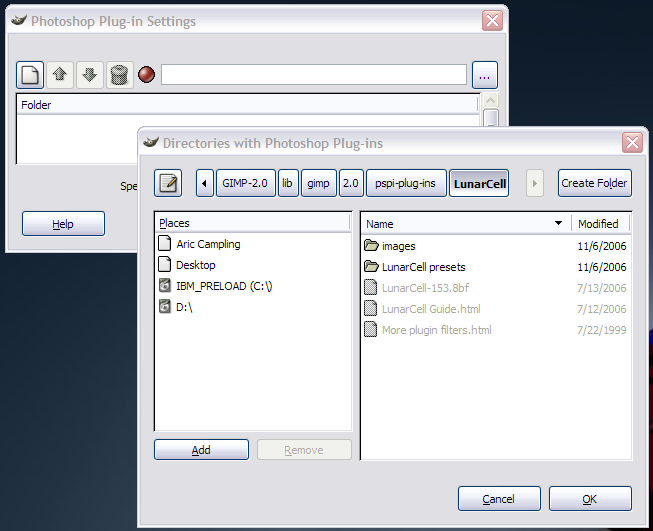
Task: Go to gimp path segment
Action: (319, 183)
